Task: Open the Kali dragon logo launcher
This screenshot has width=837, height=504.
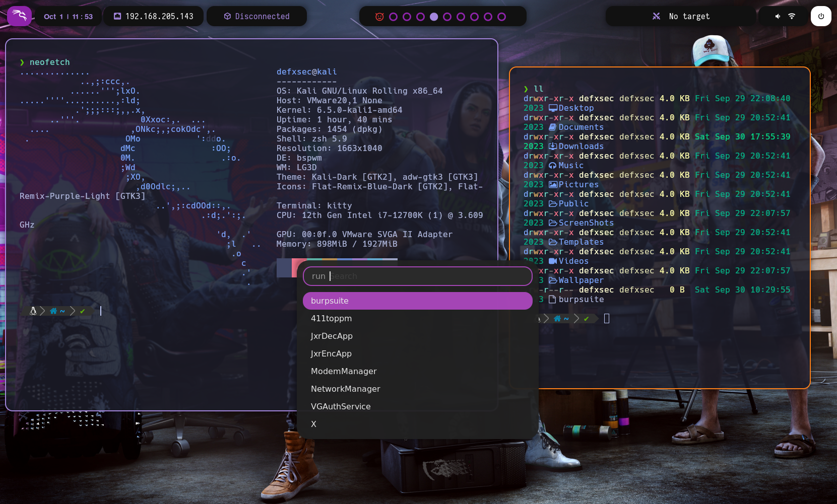Action: click(x=19, y=16)
